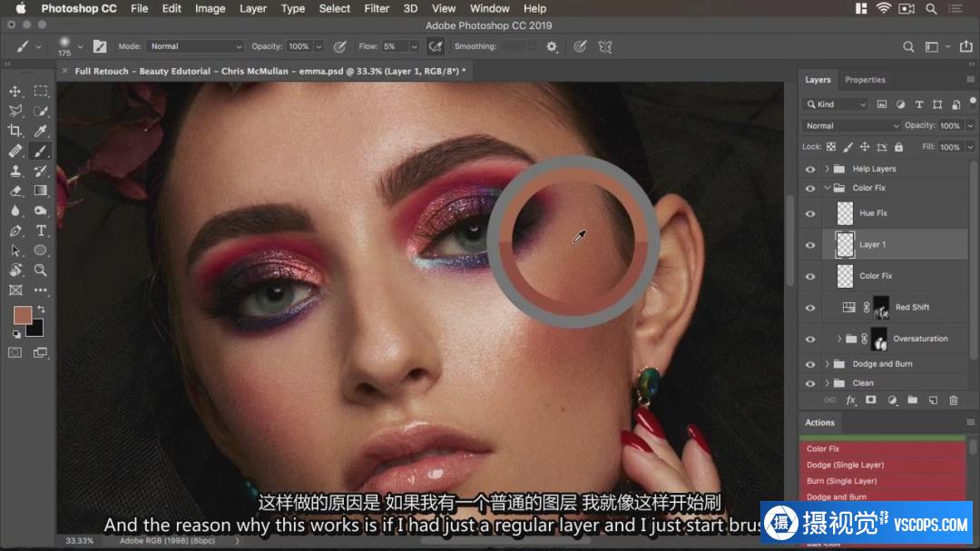This screenshot has width=980, height=551.
Task: Select the Pen tool
Action: (15, 231)
